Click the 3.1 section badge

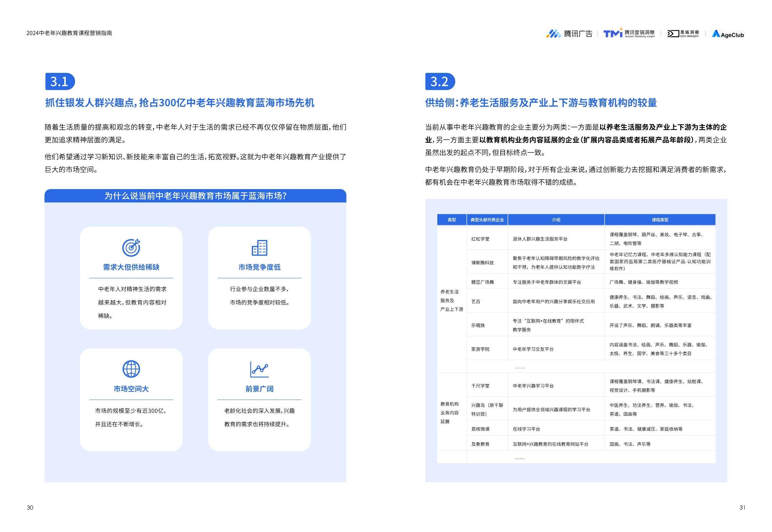click(x=60, y=81)
